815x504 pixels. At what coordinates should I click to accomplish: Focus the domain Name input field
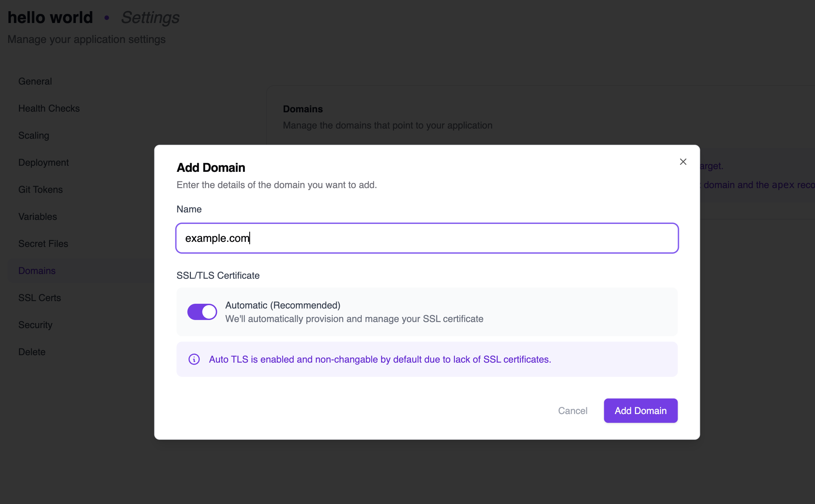pyautogui.click(x=427, y=238)
